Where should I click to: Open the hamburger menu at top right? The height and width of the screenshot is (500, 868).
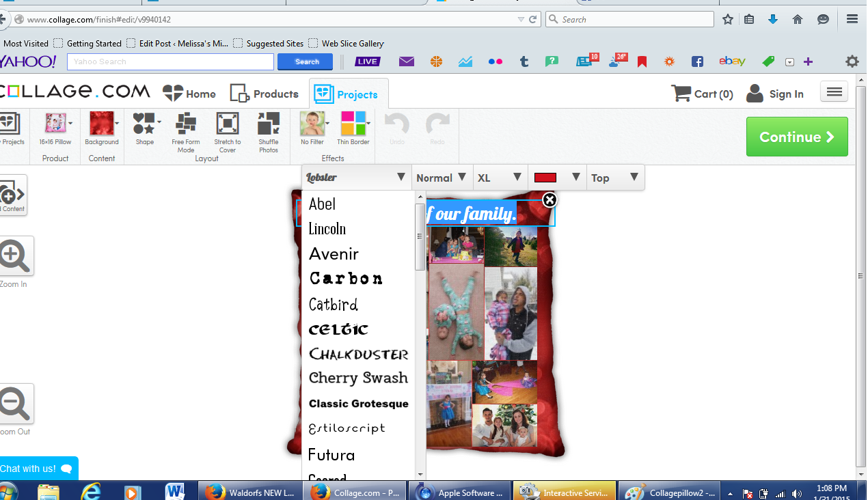tap(834, 92)
